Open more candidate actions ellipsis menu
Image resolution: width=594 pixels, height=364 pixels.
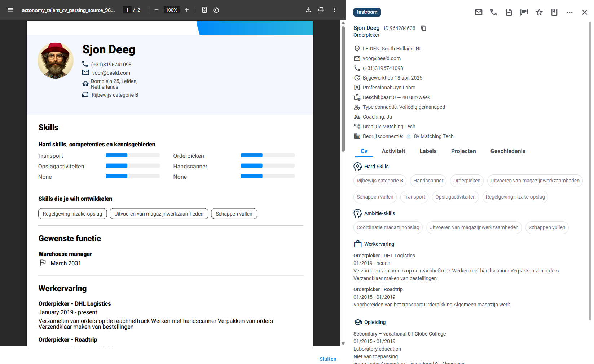point(569,12)
